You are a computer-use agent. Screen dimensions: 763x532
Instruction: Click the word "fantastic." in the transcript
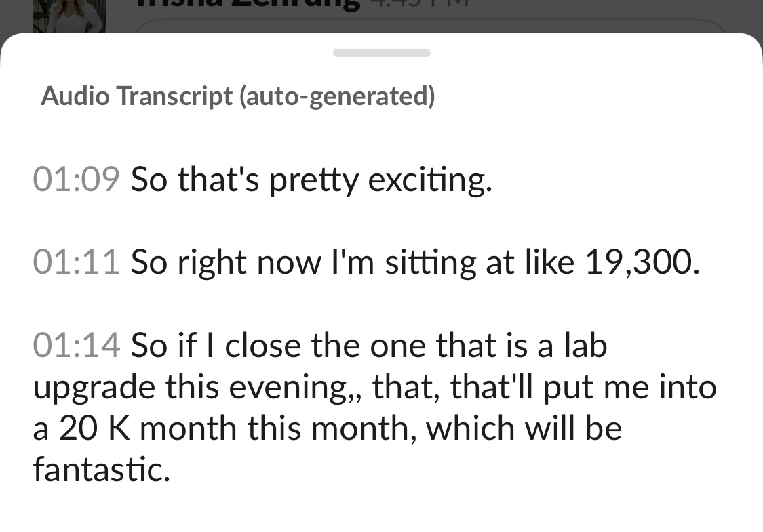tap(102, 470)
